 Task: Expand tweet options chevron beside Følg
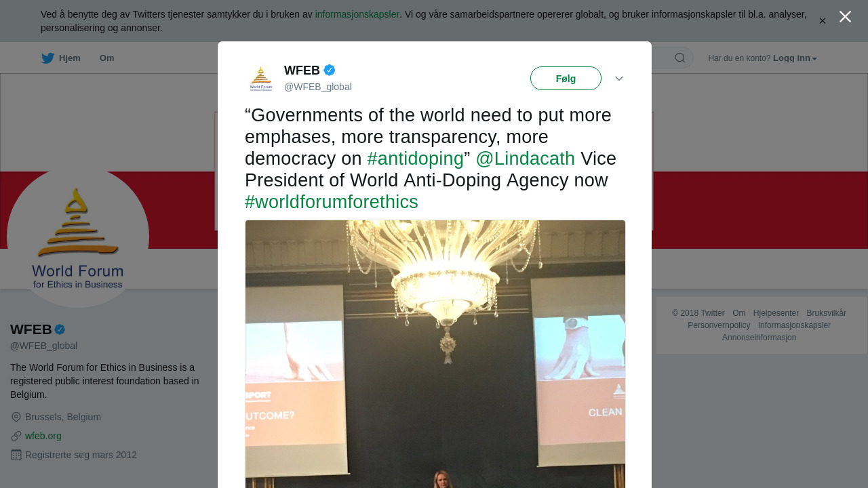[x=619, y=79]
